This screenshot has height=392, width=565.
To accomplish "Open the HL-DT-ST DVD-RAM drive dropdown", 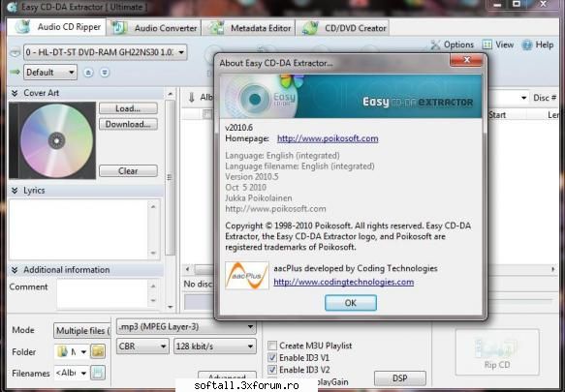I will pos(106,52).
